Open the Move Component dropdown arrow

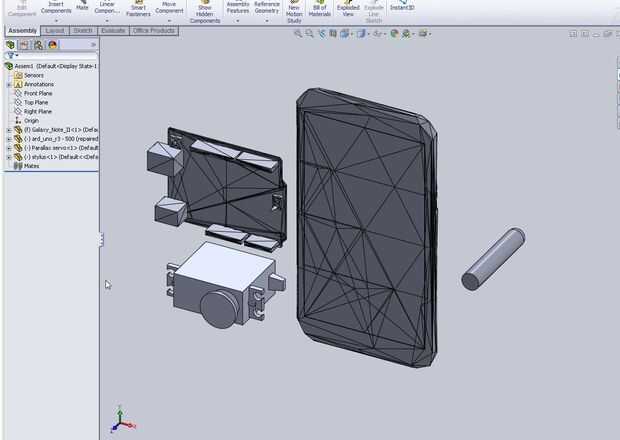(169, 20)
